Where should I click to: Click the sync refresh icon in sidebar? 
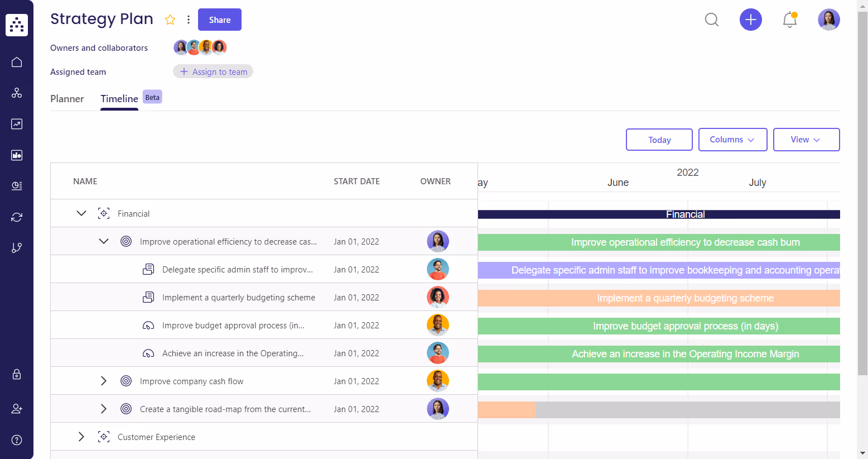(16, 217)
